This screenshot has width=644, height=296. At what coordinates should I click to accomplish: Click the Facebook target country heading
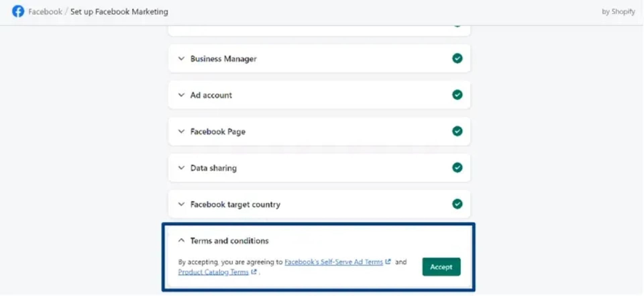235,204
